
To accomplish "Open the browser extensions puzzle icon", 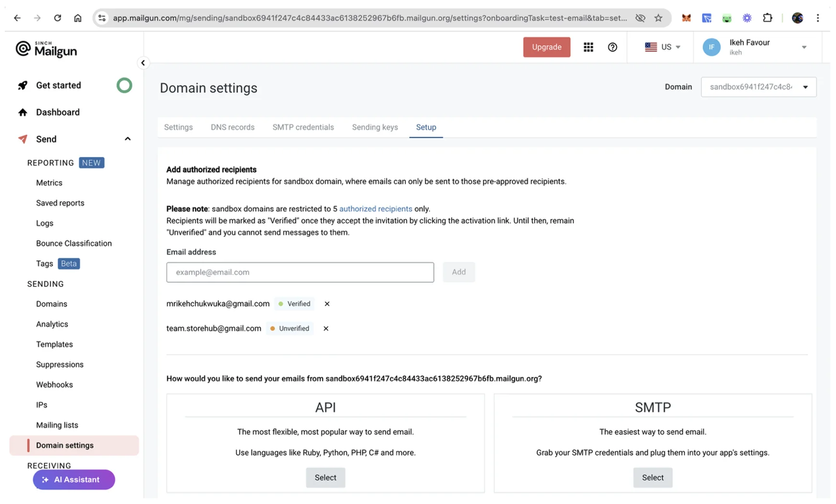I will tap(767, 18).
